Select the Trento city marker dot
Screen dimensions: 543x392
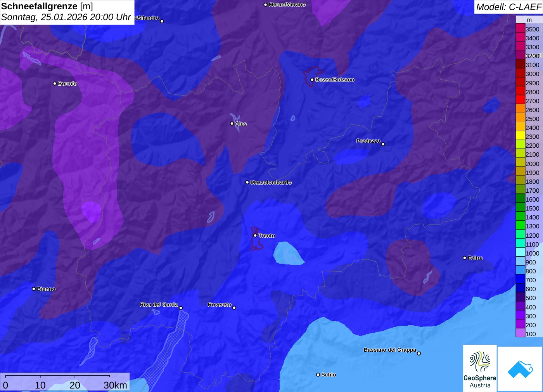[x=255, y=235]
